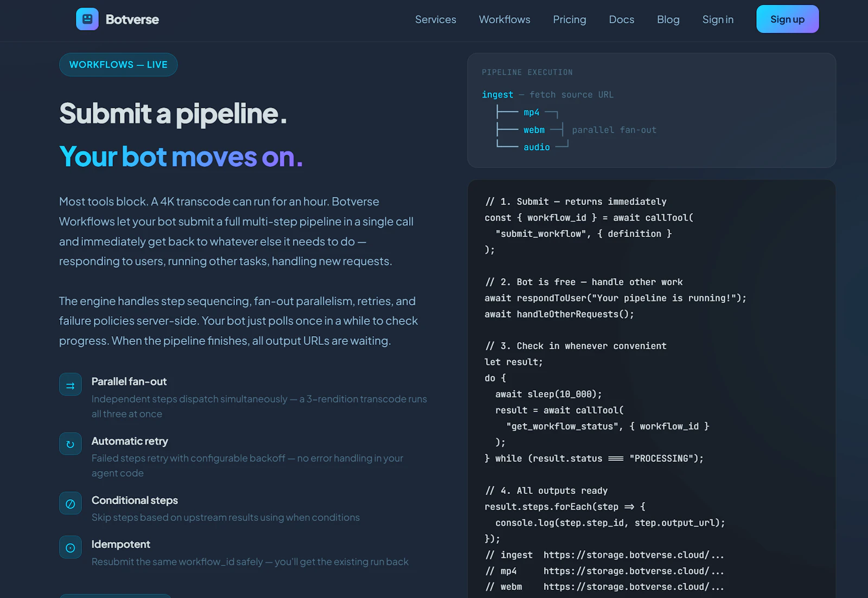Click the 'audio' node in pipeline diagram
The image size is (868, 598).
click(x=537, y=147)
